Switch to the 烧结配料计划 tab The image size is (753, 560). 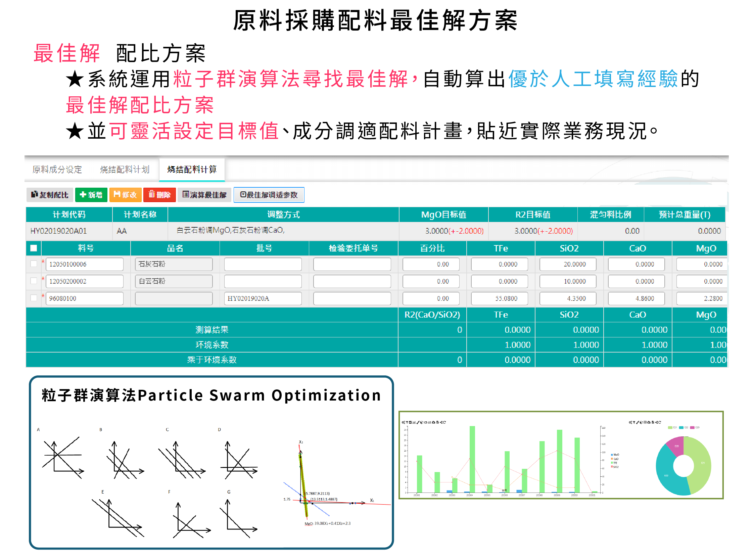point(125,170)
